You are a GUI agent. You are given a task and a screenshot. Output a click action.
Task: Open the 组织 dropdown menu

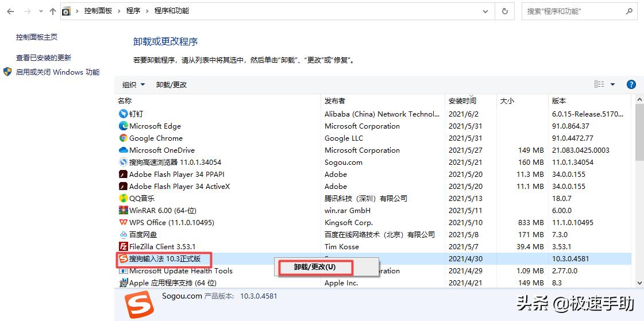133,84
